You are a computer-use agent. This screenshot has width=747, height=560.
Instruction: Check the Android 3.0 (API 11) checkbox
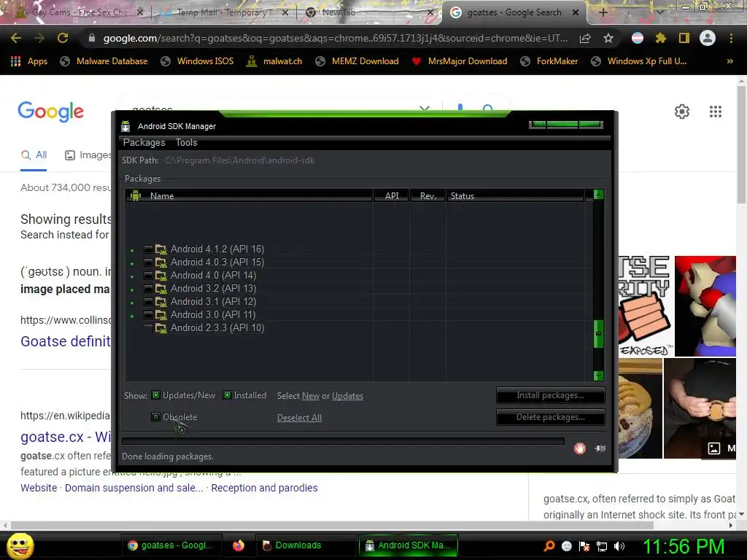pos(149,315)
